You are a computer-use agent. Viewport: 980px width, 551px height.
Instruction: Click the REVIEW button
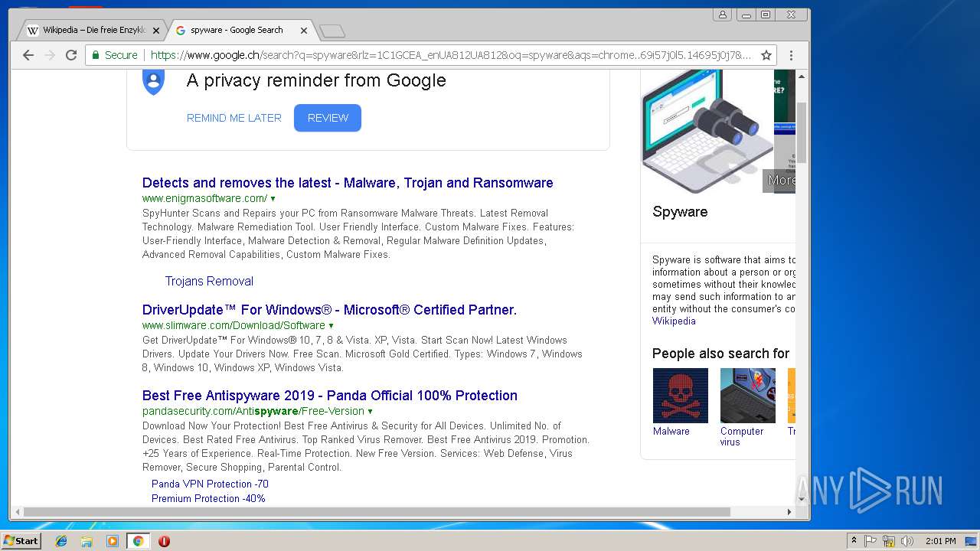[x=328, y=118]
